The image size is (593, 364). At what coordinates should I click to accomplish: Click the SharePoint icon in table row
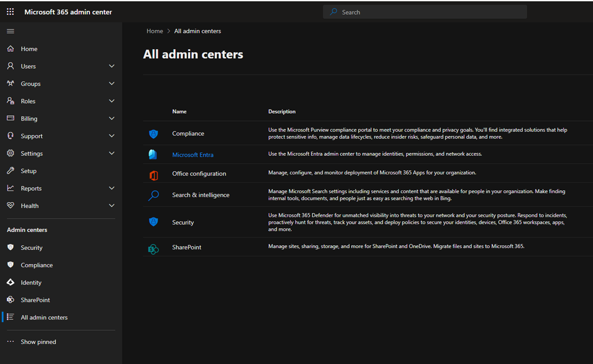[x=153, y=249]
